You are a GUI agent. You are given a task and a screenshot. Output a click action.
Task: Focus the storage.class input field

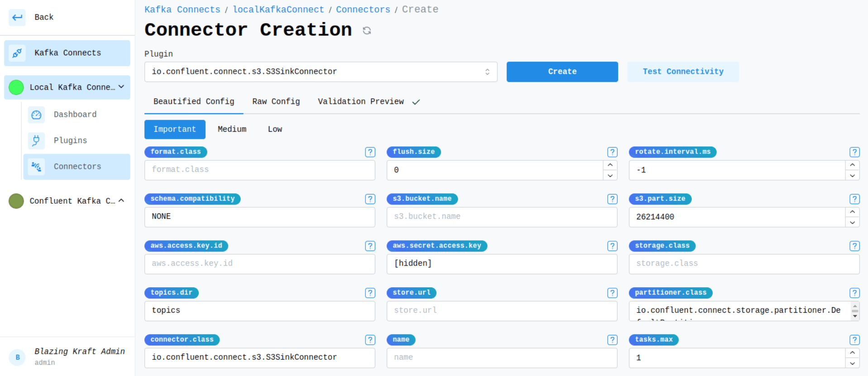744,264
